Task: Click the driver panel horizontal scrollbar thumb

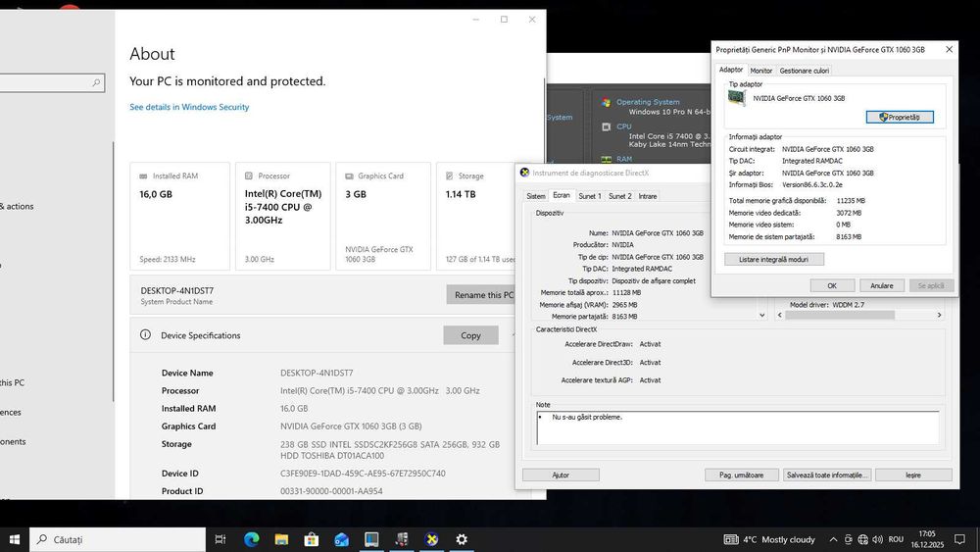Action: click(840, 315)
